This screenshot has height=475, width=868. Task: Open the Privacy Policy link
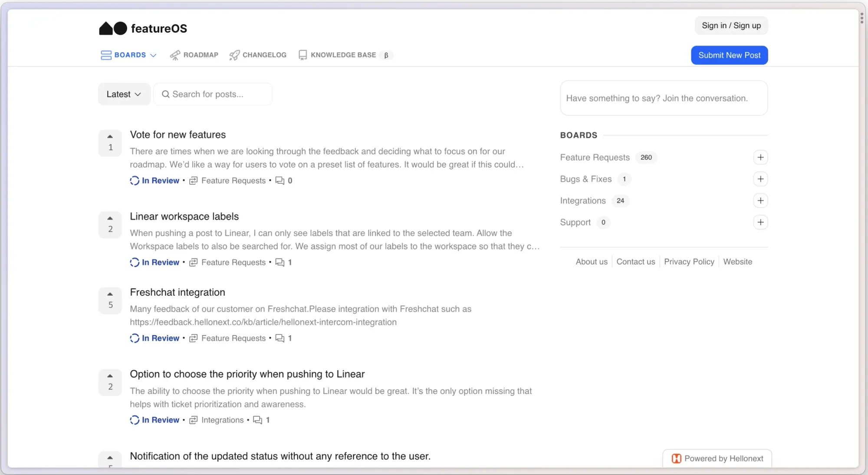click(689, 262)
